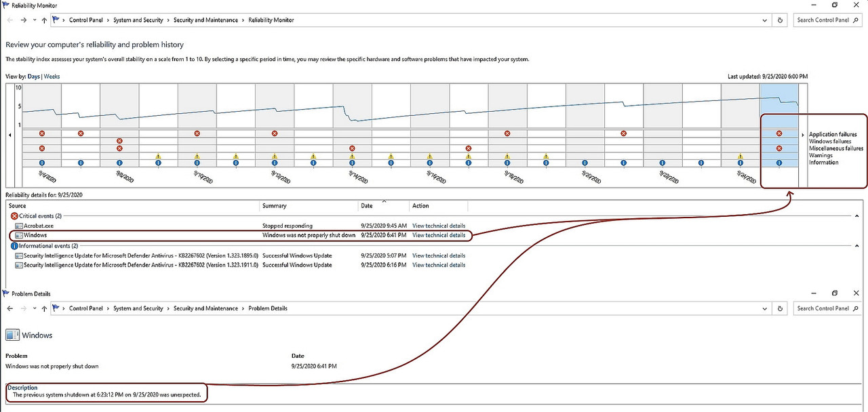View technical details for the 5:07 PM update
The image size is (868, 412).
439,256
